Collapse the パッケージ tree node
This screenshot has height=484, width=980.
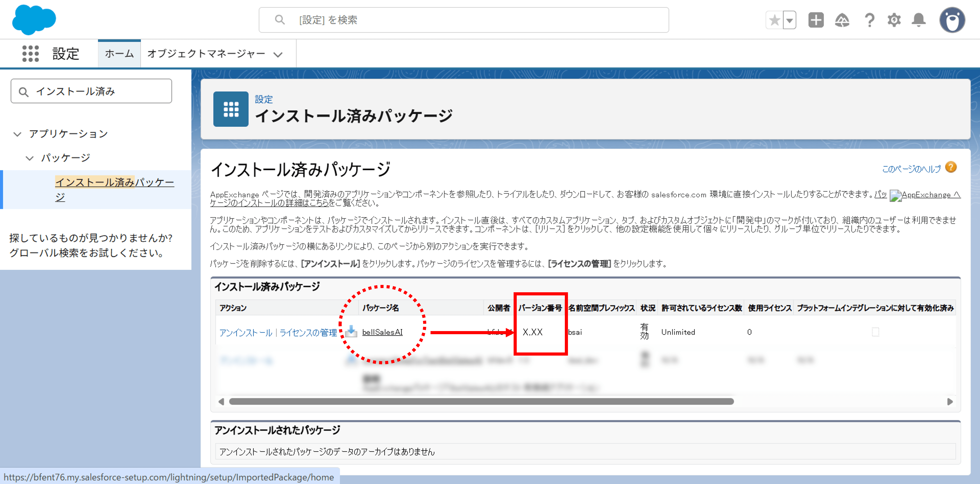[x=29, y=158]
